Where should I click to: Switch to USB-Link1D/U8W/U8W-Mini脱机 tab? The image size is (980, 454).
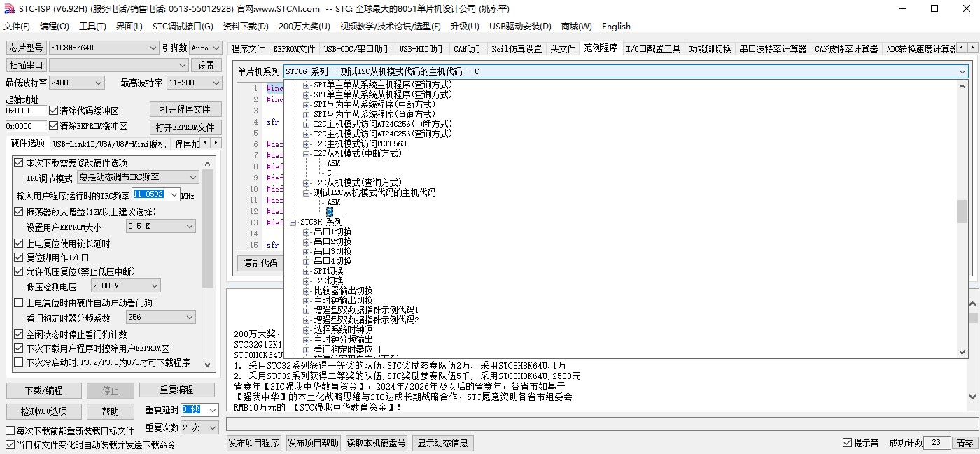pyautogui.click(x=110, y=144)
